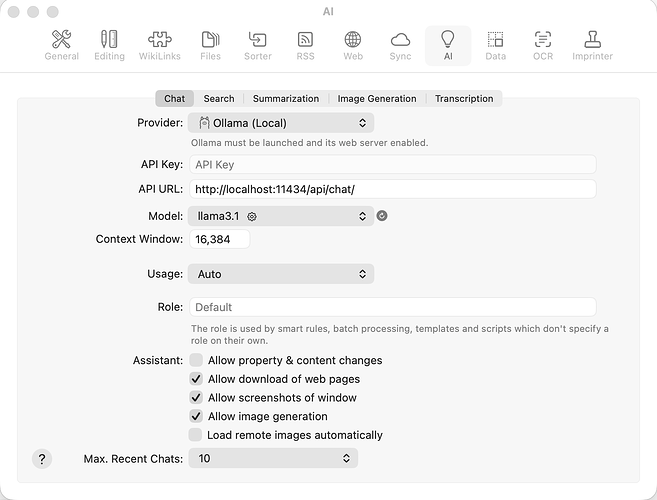Switch to the Transcription tab
The height and width of the screenshot is (500, 657).
[x=464, y=98]
